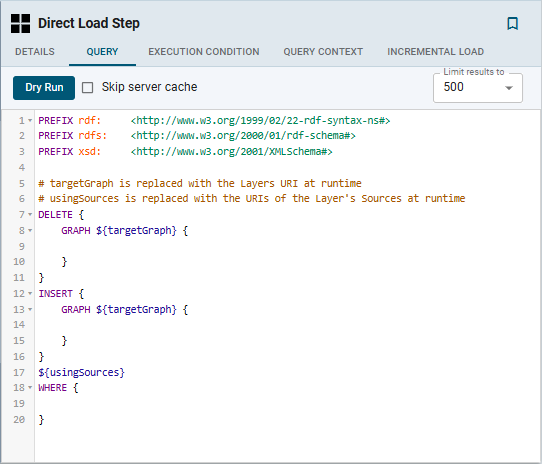This screenshot has height=464, width=542.
Task: Click the Direct Load Step grid icon
Action: tap(20, 24)
